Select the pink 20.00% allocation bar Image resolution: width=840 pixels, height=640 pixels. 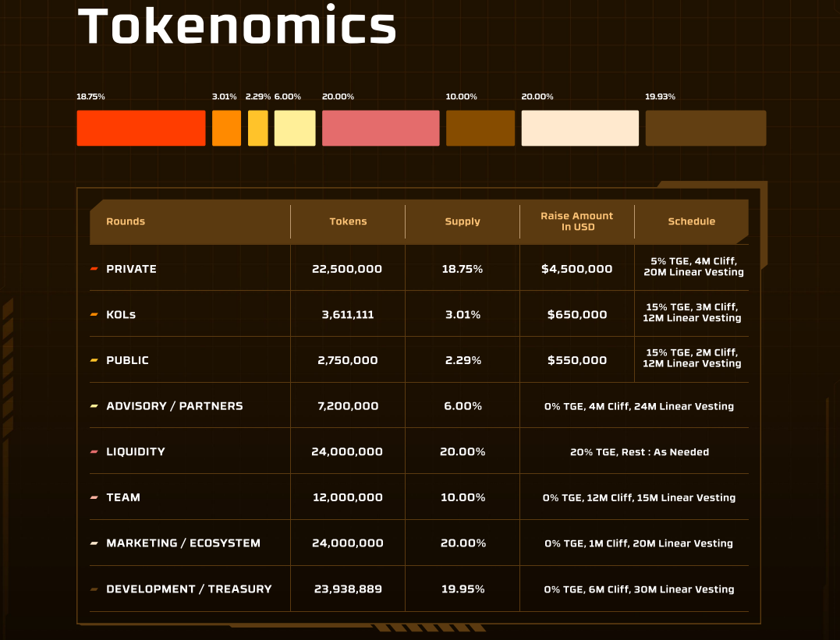click(381, 128)
